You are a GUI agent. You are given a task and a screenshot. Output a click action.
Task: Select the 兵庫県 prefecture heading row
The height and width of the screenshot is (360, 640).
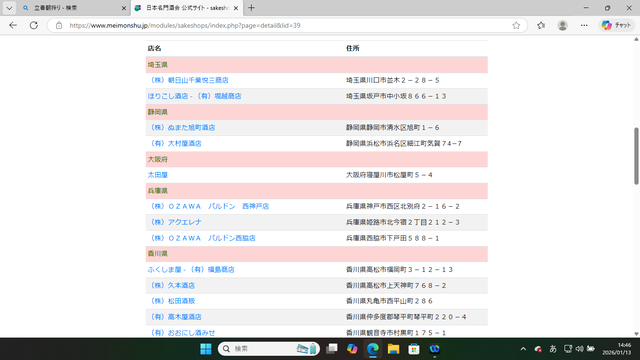[317, 191]
